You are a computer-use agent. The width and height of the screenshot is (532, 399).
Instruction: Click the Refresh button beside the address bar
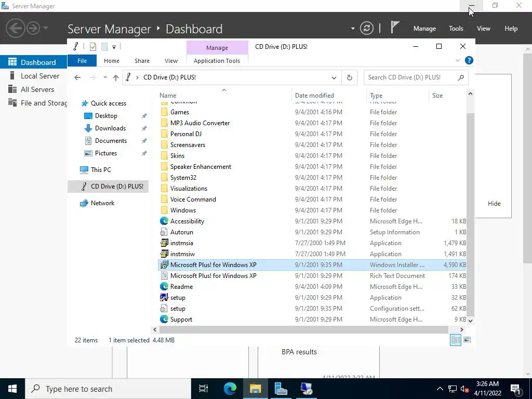[x=350, y=77]
